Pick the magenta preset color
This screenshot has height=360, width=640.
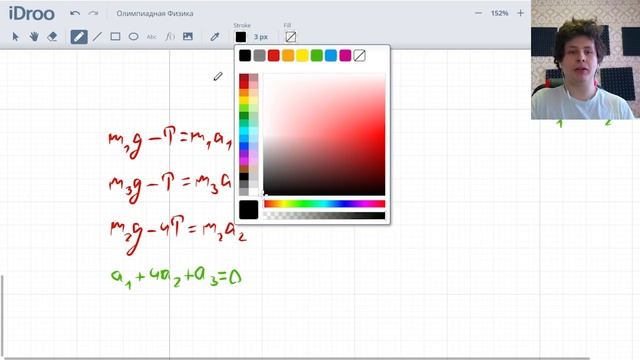[345, 56]
